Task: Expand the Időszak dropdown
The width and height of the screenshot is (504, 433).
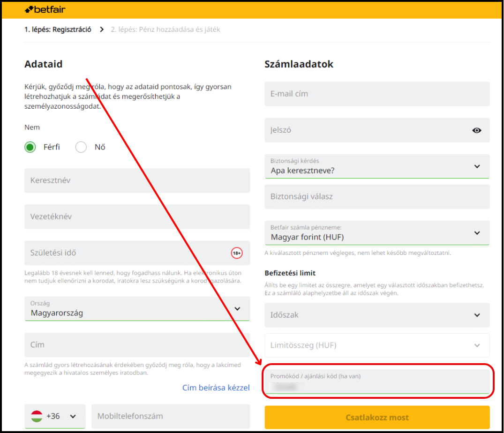Action: pyautogui.click(x=477, y=315)
